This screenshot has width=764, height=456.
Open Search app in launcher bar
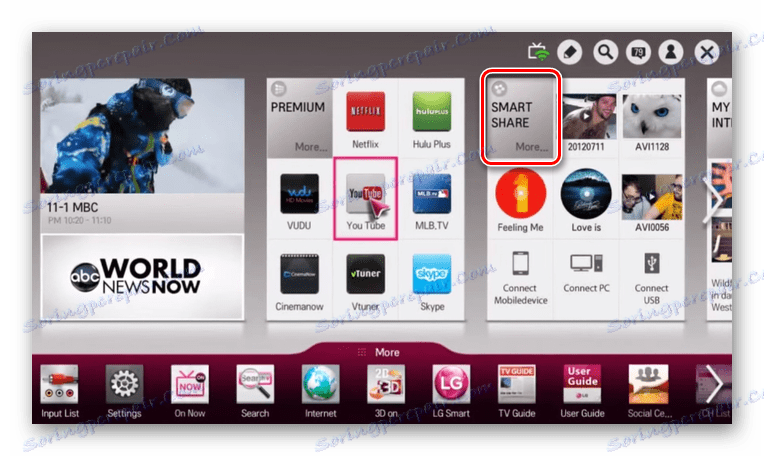click(x=255, y=391)
